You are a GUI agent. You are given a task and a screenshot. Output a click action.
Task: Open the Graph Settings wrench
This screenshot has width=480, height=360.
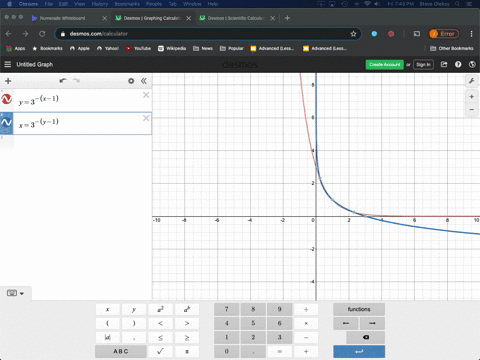tap(472, 81)
